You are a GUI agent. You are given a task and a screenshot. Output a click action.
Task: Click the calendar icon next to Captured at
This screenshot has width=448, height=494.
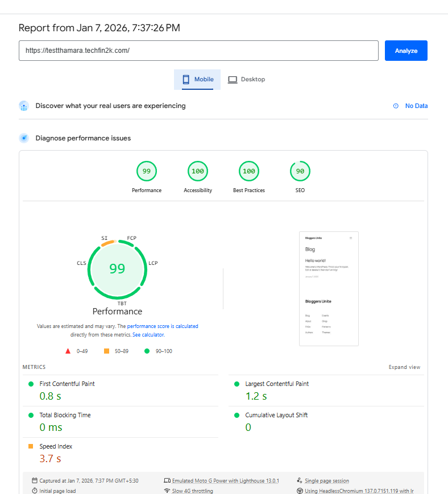point(35,480)
